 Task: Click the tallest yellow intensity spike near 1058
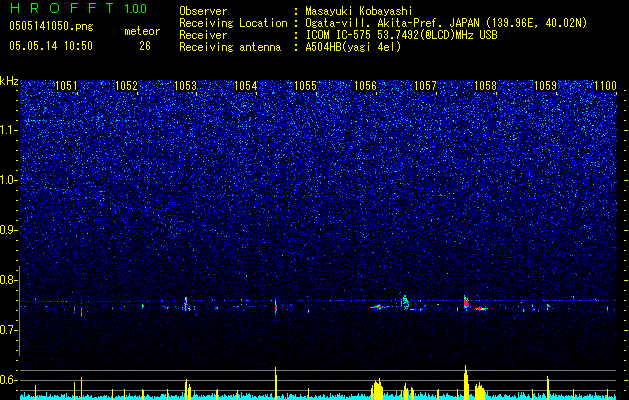[466, 382]
